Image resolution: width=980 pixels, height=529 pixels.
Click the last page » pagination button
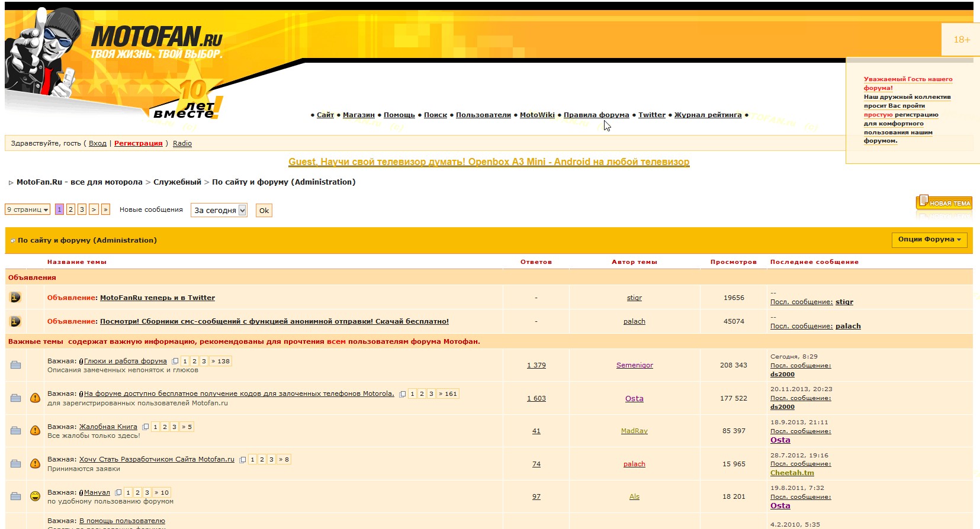(x=105, y=209)
